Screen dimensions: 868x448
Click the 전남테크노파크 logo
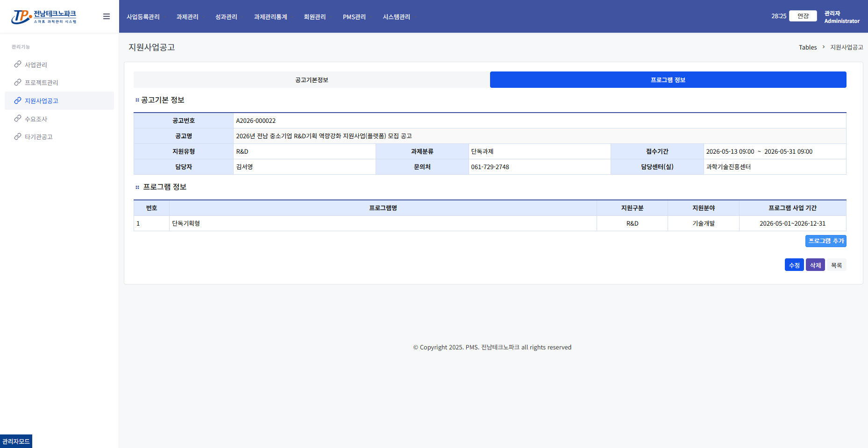[x=44, y=17]
